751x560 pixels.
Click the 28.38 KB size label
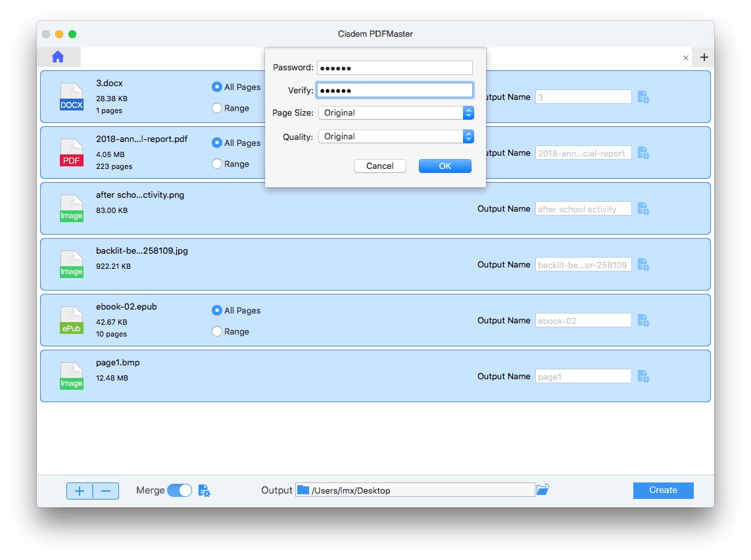pos(112,99)
